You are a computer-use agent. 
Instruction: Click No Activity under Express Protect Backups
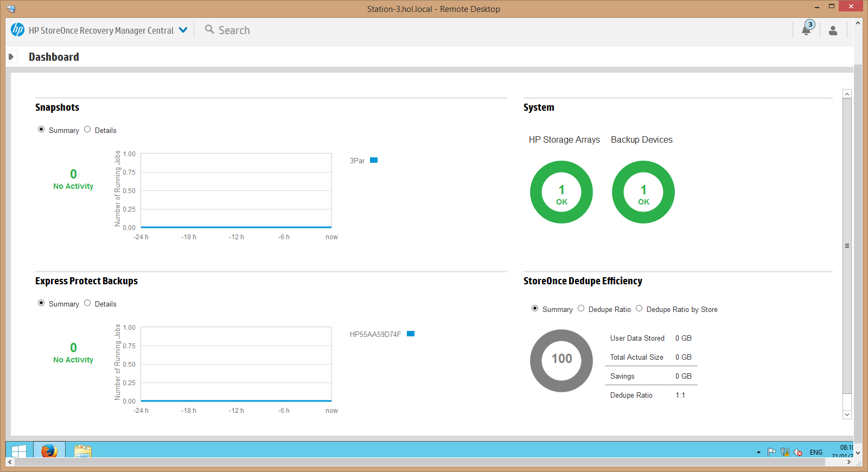pos(73,360)
